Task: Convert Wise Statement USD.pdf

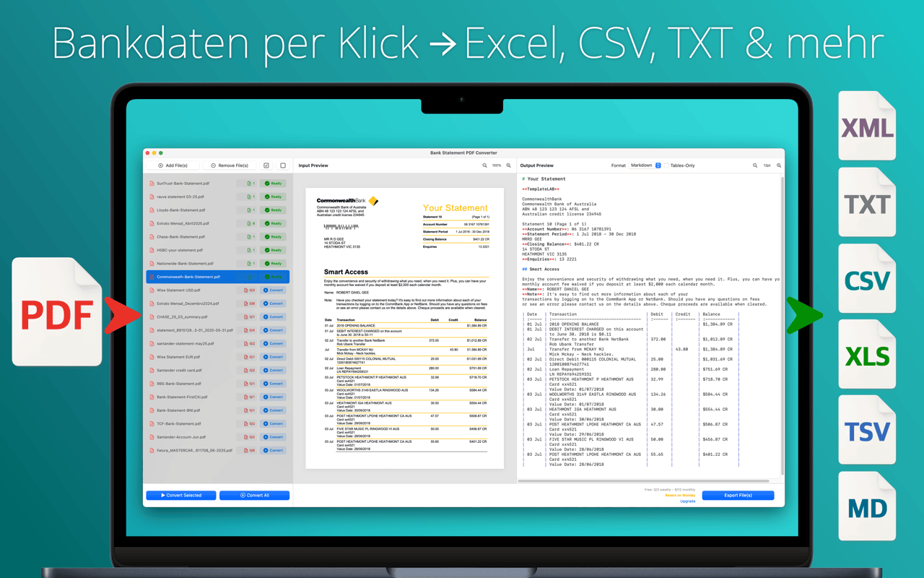Action: [273, 290]
